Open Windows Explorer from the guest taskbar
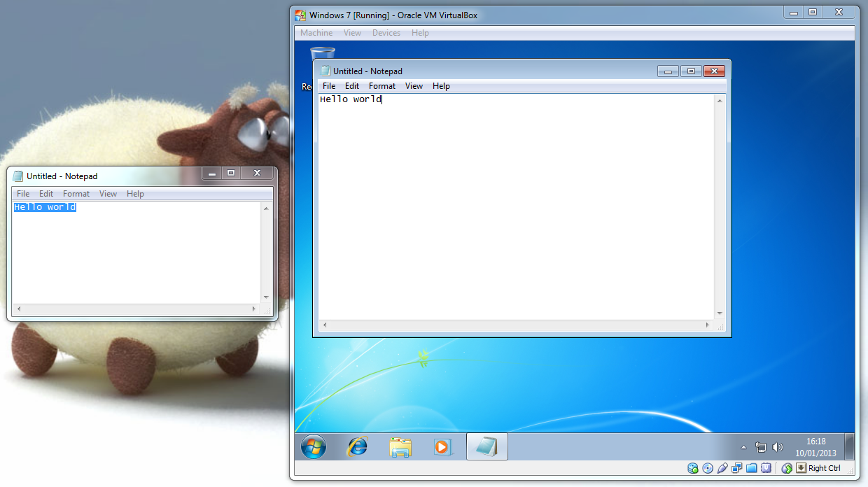Screen dimensions: 868x487 point(400,446)
